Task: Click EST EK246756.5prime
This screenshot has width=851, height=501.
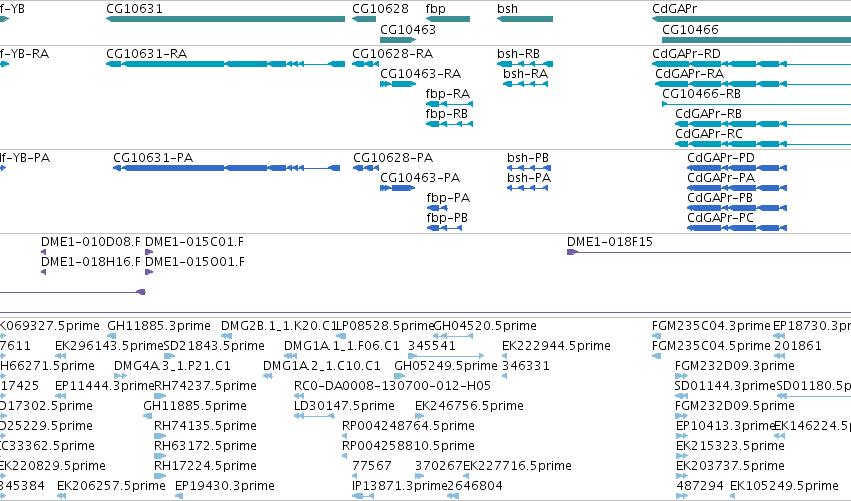Action: pyautogui.click(x=420, y=416)
